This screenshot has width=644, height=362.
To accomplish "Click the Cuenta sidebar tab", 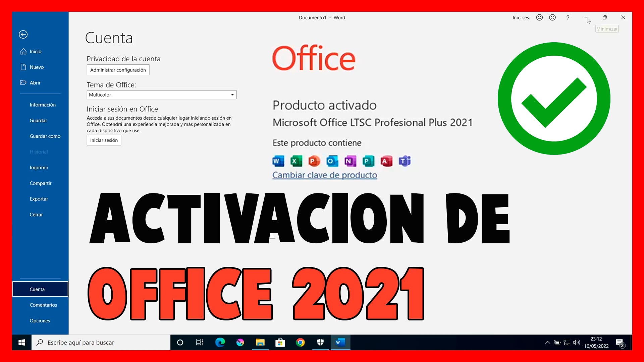I will click(x=37, y=289).
